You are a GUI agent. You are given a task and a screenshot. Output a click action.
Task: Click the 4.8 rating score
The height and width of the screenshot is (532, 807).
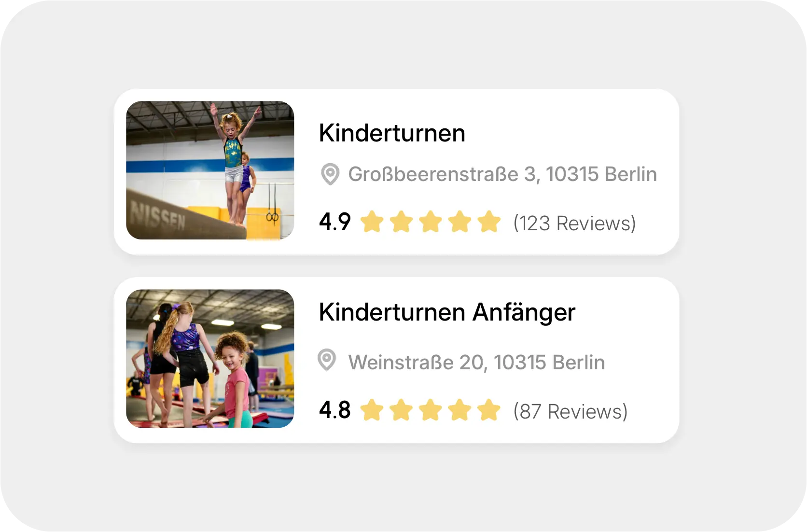[334, 410]
